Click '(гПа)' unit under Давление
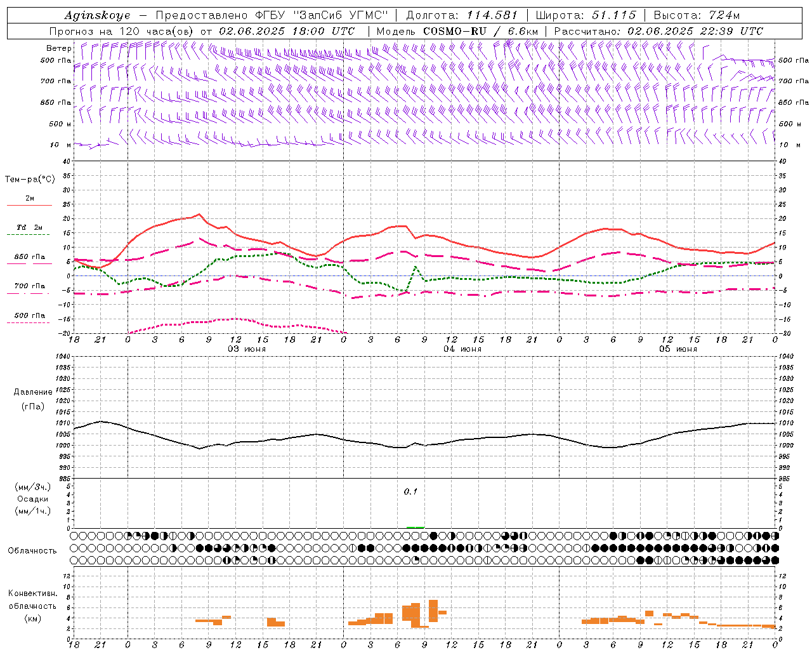This screenshot has width=812, height=650. pos(33,407)
